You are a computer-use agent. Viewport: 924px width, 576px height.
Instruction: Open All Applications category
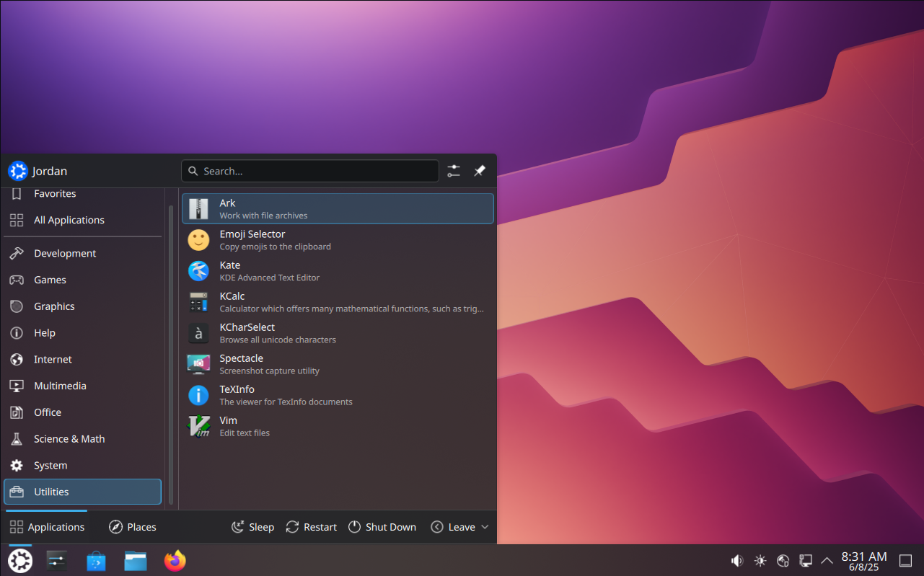pyautogui.click(x=82, y=220)
